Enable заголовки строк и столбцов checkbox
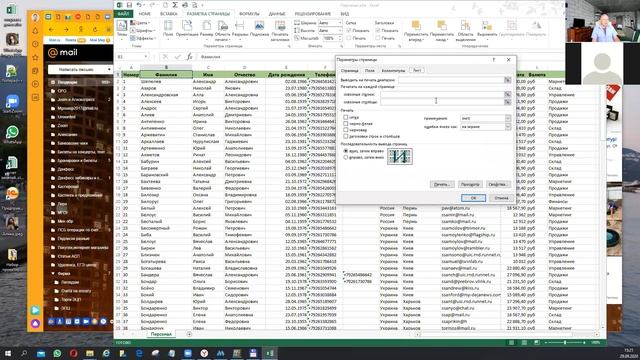This screenshot has height=360, width=640. pyautogui.click(x=346, y=136)
